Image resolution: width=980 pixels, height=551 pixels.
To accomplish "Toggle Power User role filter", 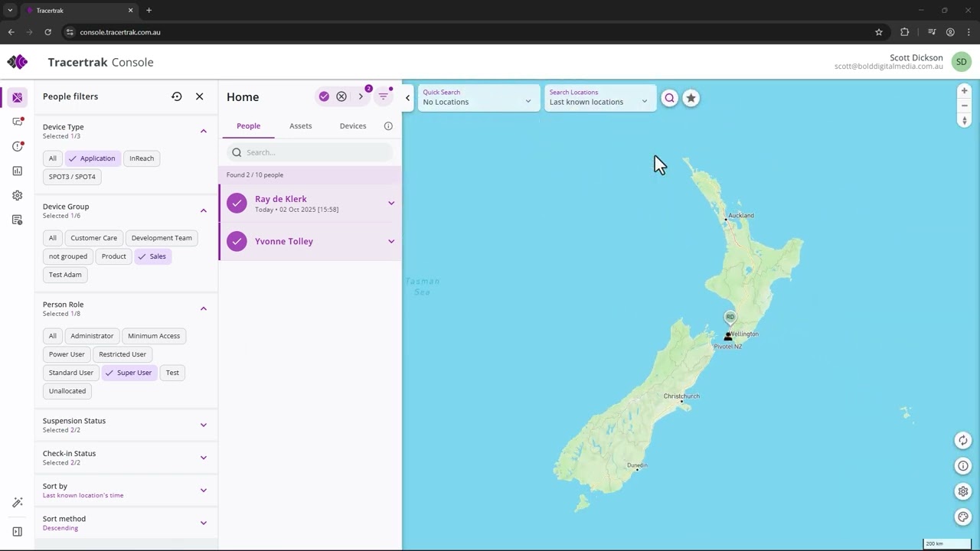I will click(67, 354).
